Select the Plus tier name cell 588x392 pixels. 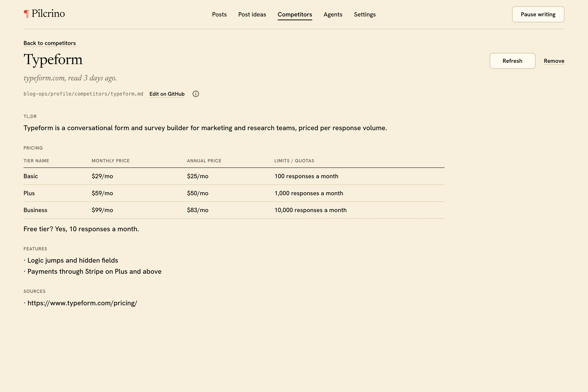click(29, 193)
